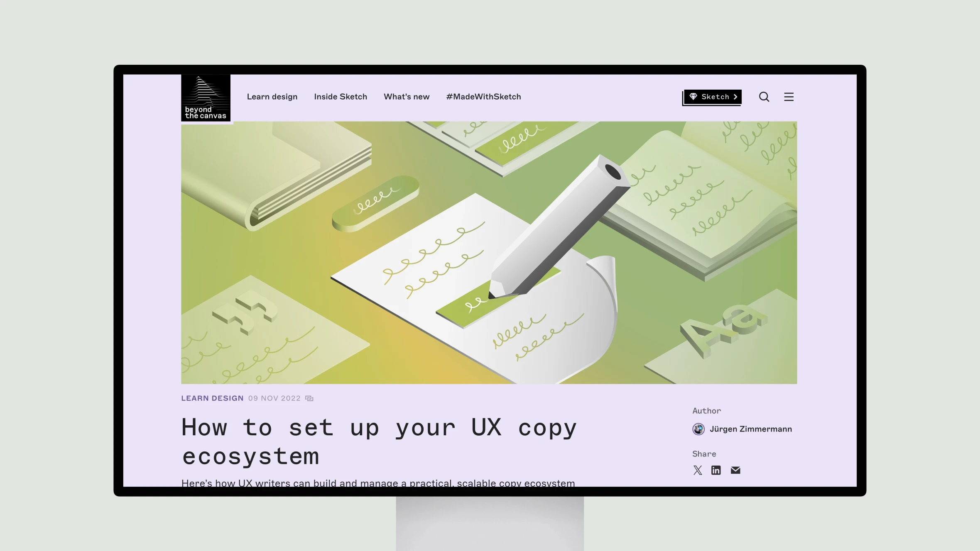Click Learn Design category link
The height and width of the screenshot is (551, 980).
coord(213,398)
